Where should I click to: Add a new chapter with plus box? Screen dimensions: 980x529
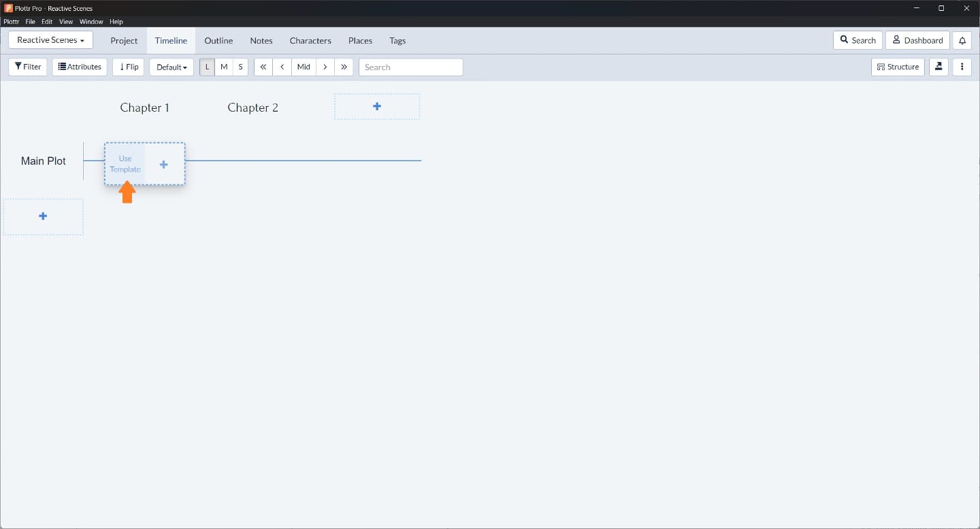pyautogui.click(x=377, y=106)
